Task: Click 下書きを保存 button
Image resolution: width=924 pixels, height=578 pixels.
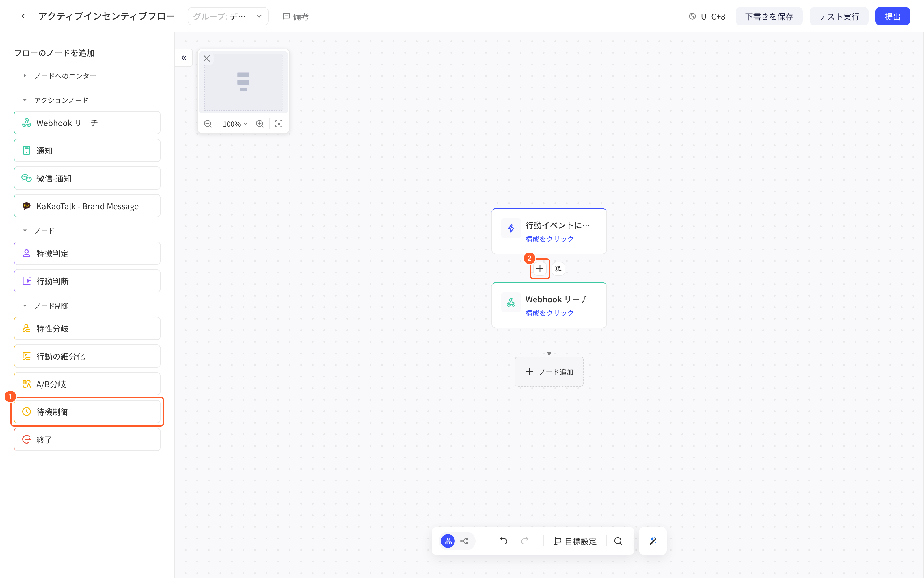Action: [769, 16]
